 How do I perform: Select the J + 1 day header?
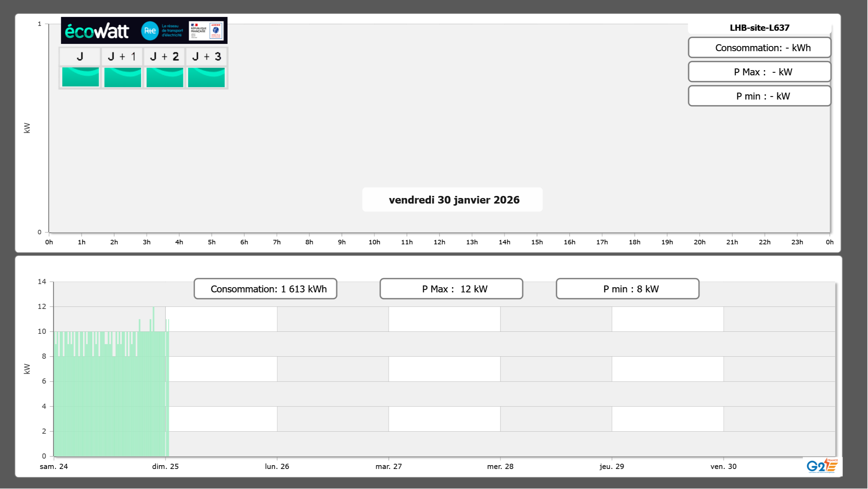(x=122, y=56)
